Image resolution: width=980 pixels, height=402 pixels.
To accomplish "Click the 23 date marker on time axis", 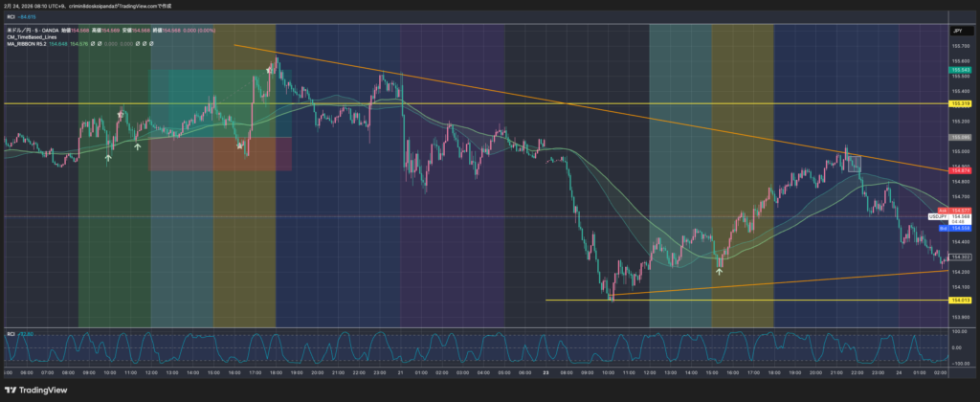I will pos(545,371).
